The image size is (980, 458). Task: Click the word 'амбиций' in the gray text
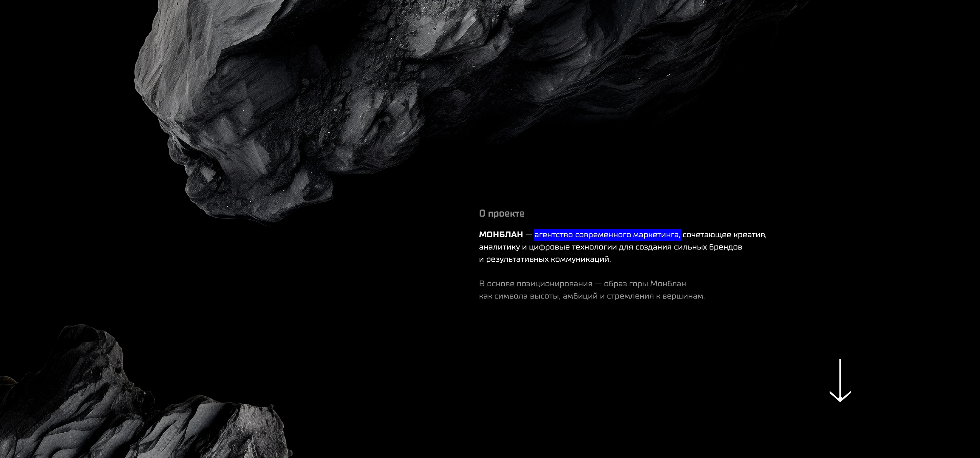580,296
